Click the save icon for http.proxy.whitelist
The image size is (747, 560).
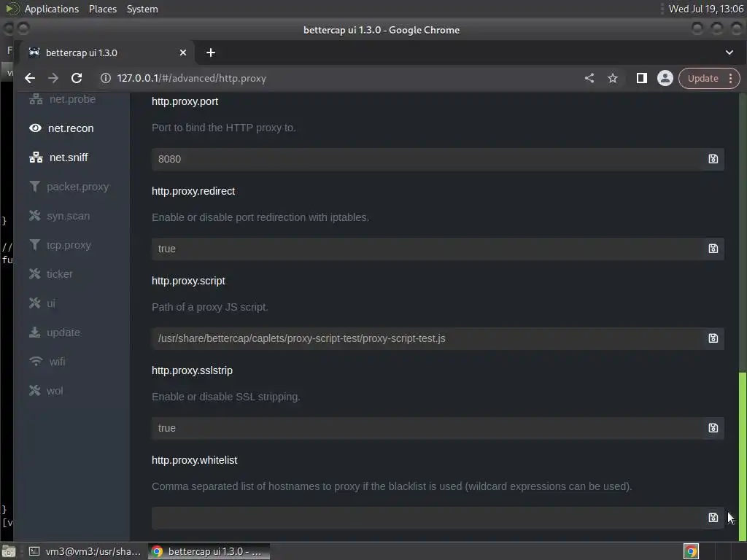point(713,518)
